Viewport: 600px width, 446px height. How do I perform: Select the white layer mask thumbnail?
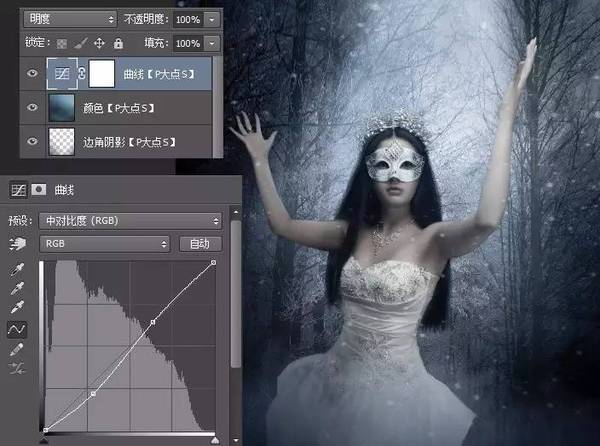[x=102, y=73]
